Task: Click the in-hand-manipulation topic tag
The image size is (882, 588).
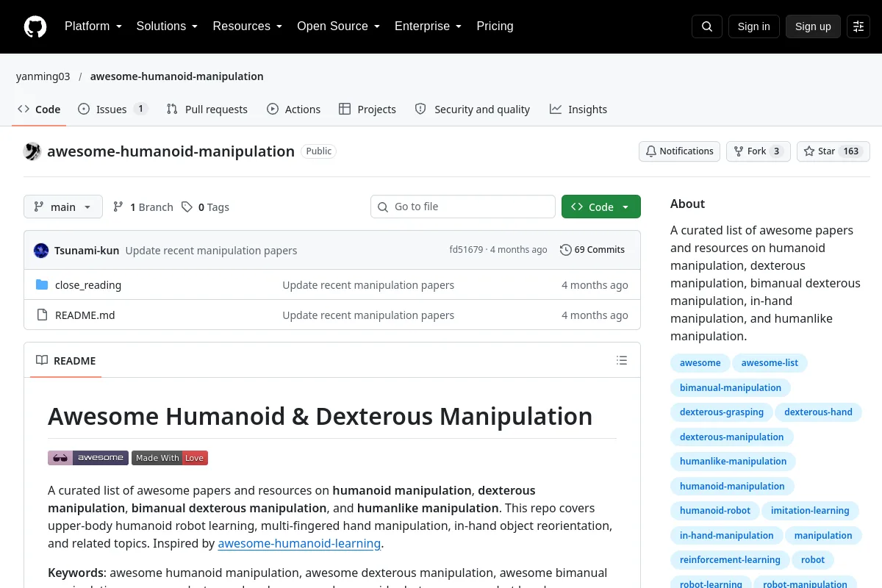Action: tap(727, 536)
